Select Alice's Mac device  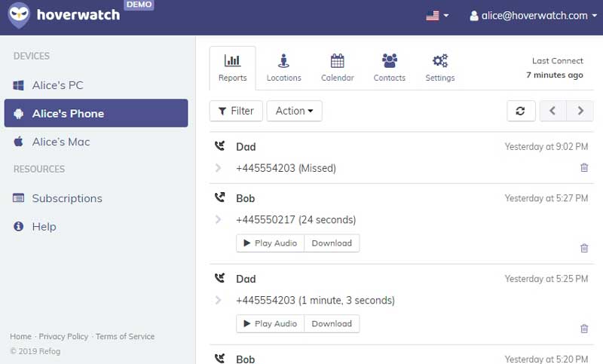96,142
